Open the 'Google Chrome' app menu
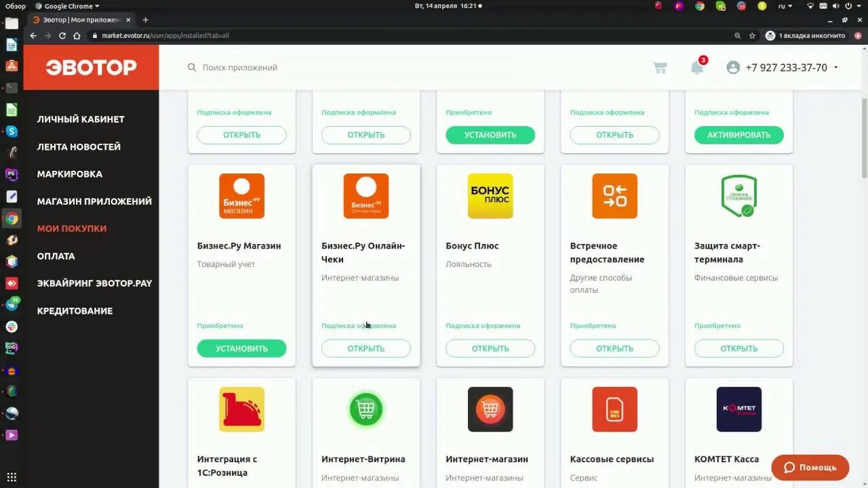This screenshot has width=868, height=488. 68,6
